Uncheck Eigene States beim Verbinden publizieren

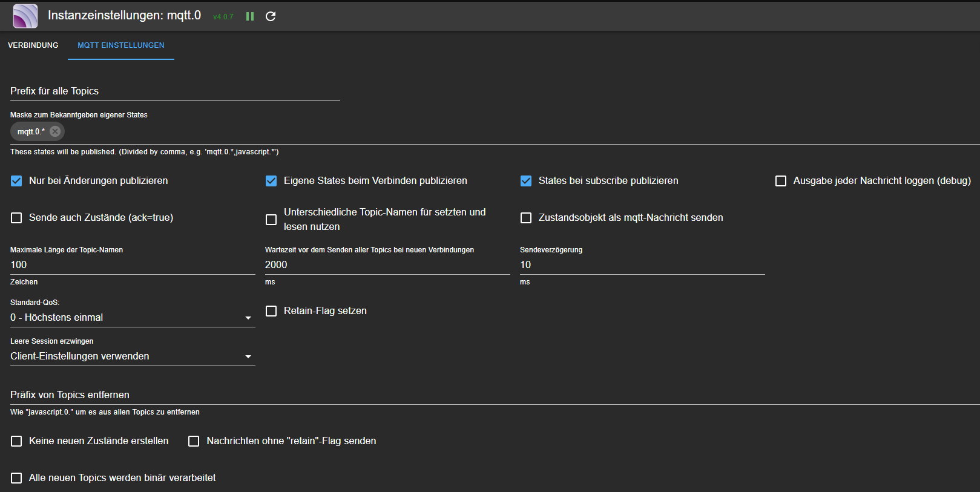click(x=271, y=181)
